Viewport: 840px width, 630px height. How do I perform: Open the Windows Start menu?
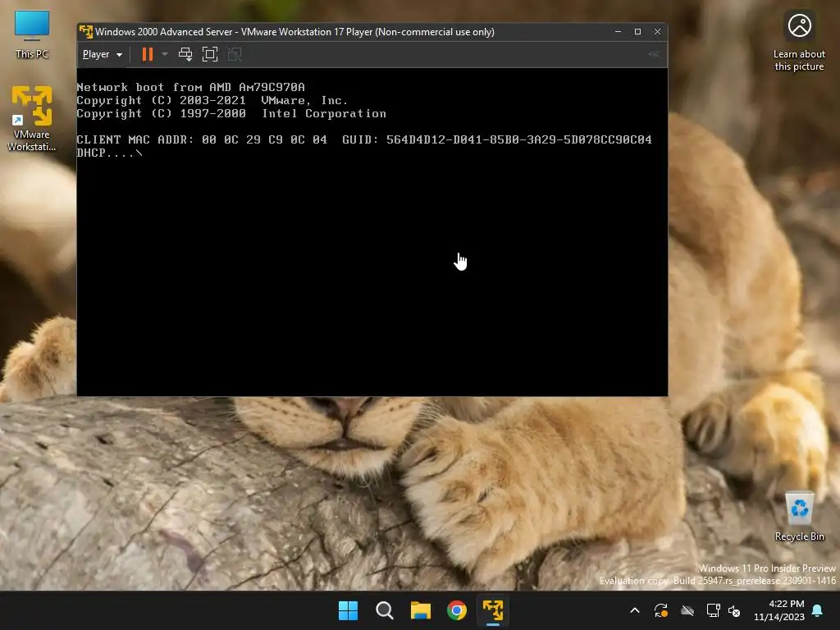[x=348, y=610]
